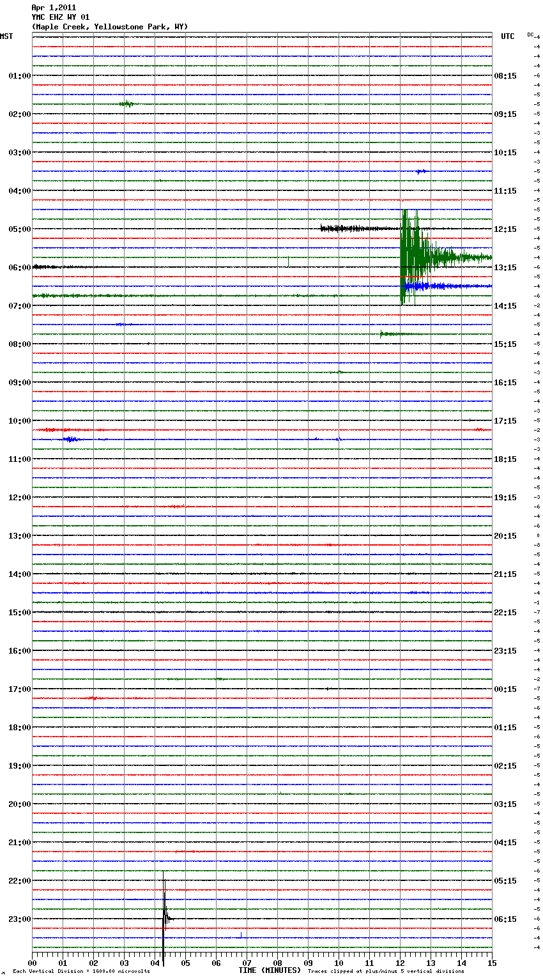543x980 pixels.
Task: Click the "14:15" UTC time label
Action: (505, 306)
